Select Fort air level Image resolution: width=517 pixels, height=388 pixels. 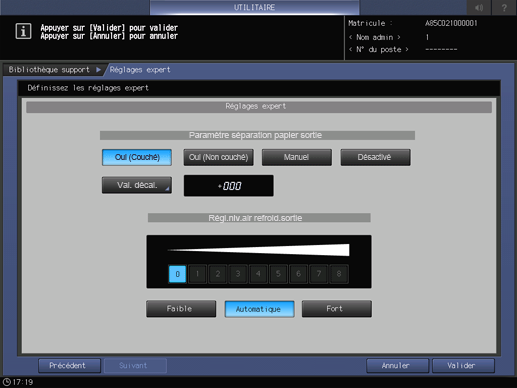click(337, 309)
